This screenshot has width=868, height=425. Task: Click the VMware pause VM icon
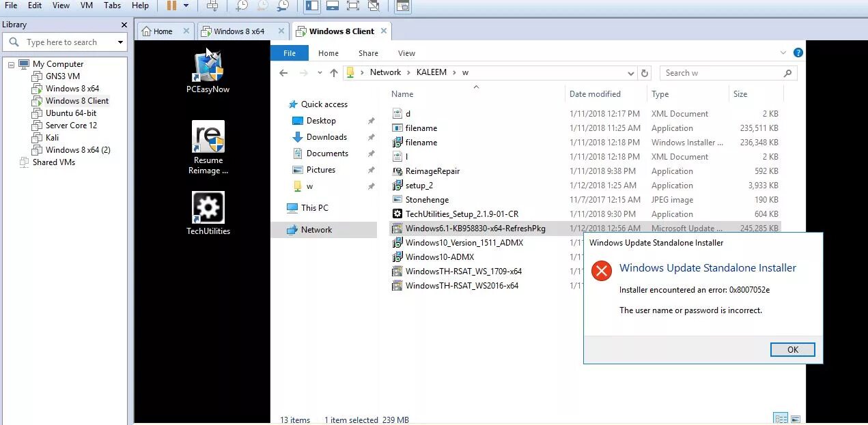click(x=171, y=5)
